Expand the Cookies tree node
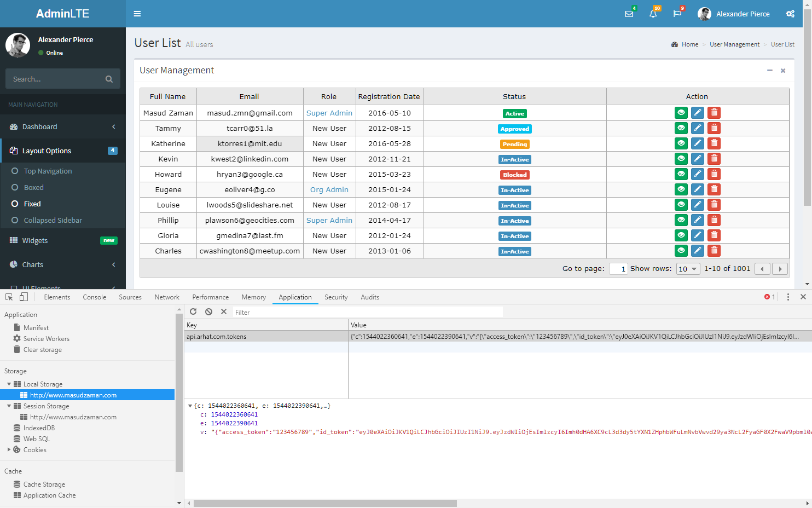Image resolution: width=812 pixels, height=508 pixels. click(9, 449)
